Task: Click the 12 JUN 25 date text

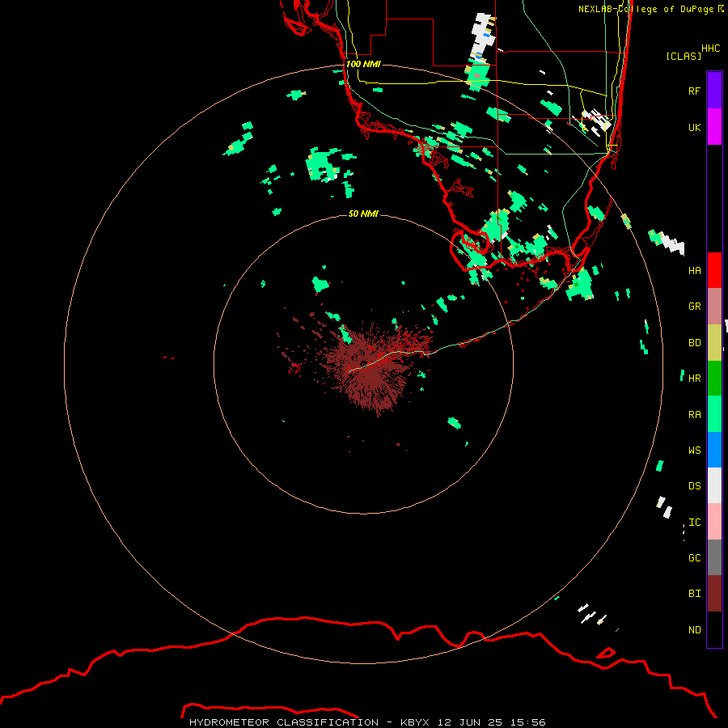Action: (x=470, y=722)
